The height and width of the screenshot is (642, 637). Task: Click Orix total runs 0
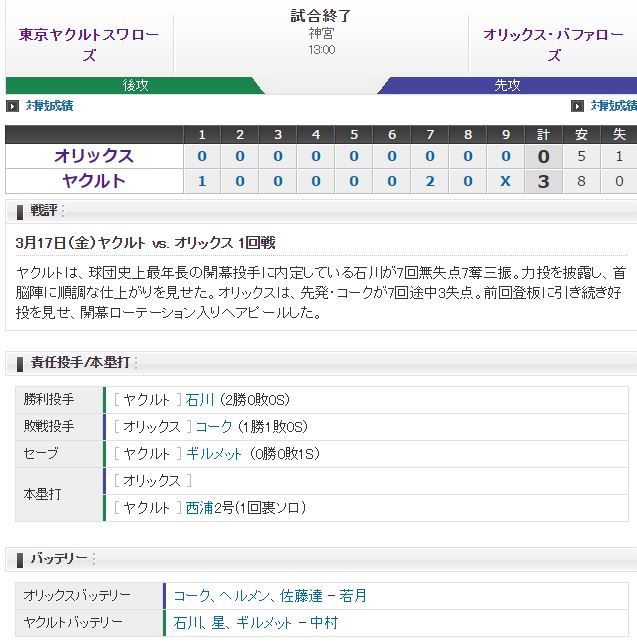(x=543, y=156)
